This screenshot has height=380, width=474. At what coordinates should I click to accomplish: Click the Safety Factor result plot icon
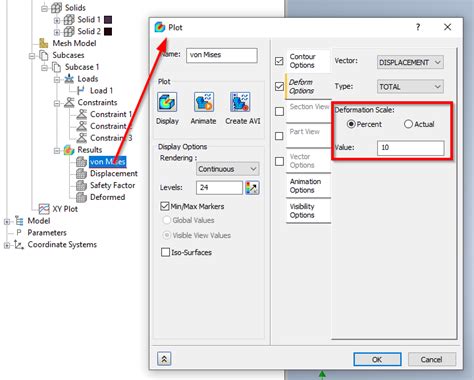coord(81,185)
